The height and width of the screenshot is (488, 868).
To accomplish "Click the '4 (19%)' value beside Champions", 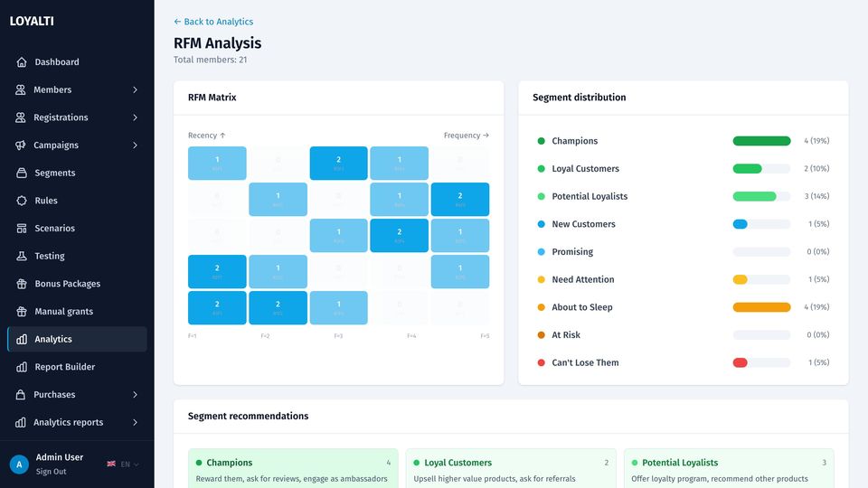I will point(816,141).
